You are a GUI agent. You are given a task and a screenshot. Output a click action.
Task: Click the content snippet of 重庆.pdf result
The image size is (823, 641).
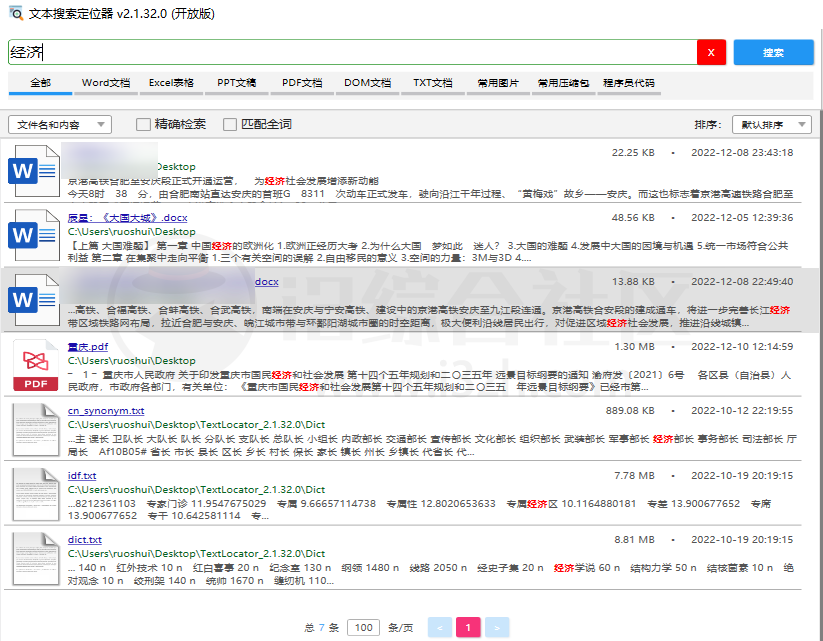point(429,381)
